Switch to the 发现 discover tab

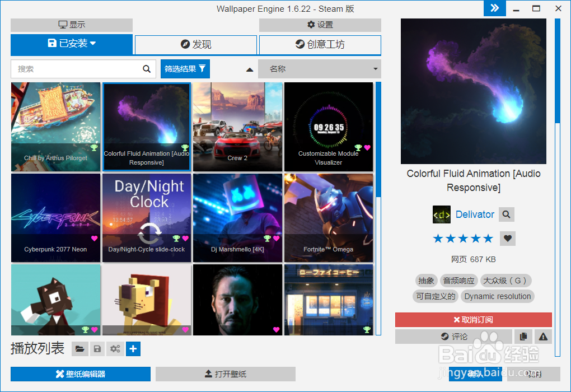coord(196,44)
